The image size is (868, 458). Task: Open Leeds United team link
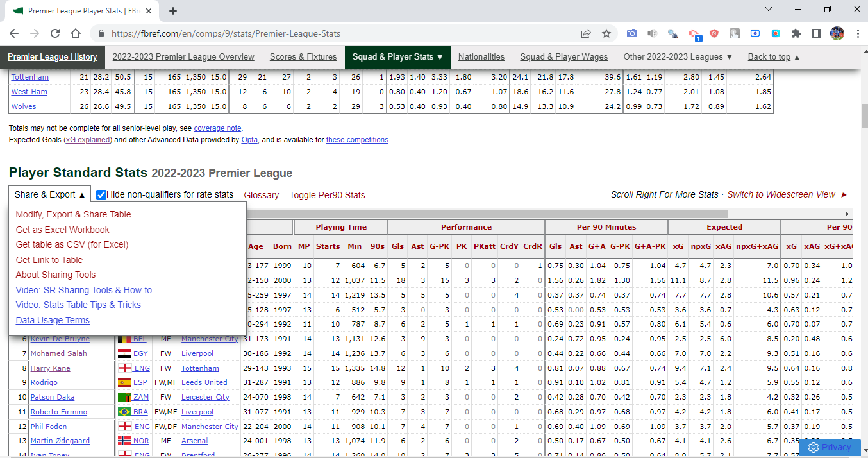[x=204, y=383]
